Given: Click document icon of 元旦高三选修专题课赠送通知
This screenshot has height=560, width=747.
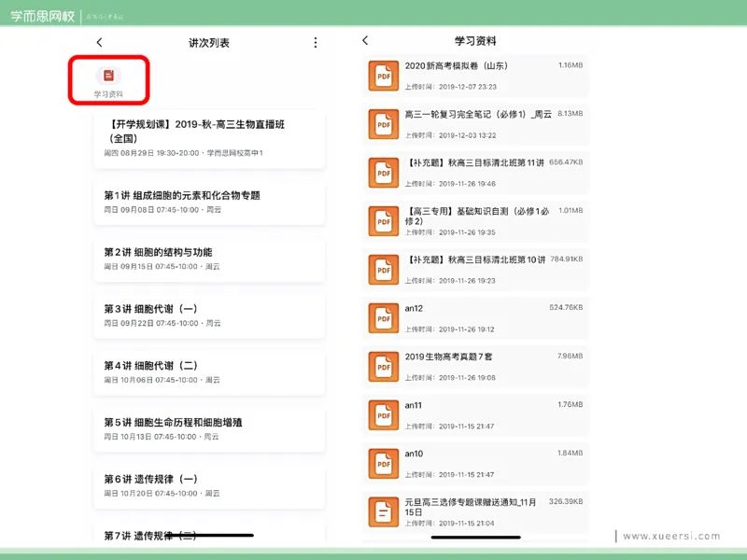Looking at the screenshot, I should pyautogui.click(x=384, y=511).
